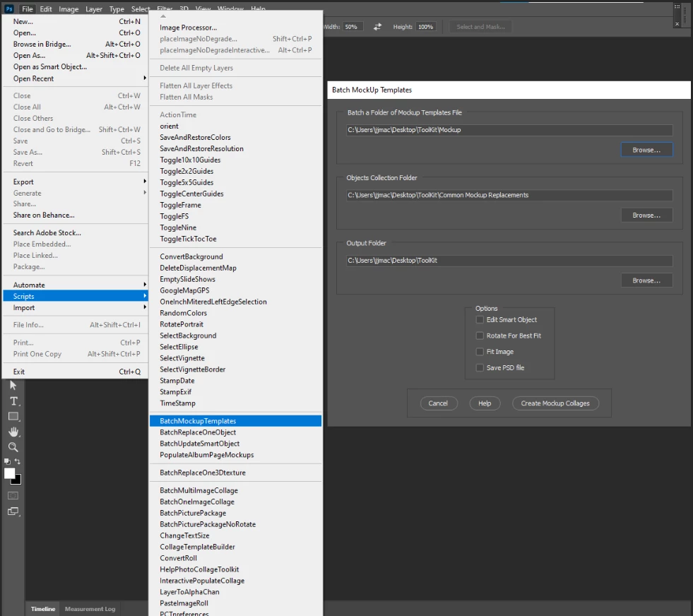Swap foreground and background colors
This screenshot has height=616, width=693.
[x=18, y=461]
